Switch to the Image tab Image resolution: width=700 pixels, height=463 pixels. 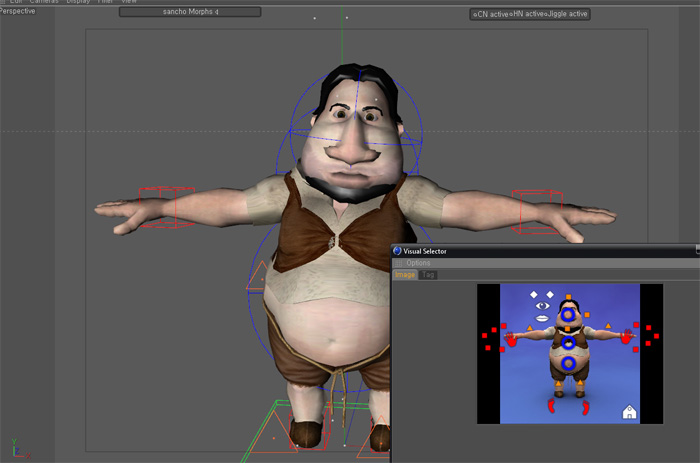tap(405, 275)
